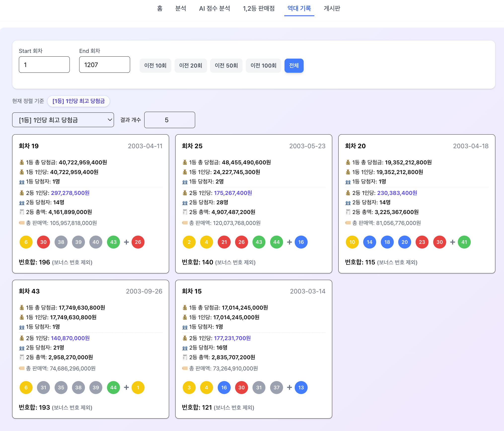Click the current sort criterion badge
Viewport: 504px width, 431px height.
point(78,101)
